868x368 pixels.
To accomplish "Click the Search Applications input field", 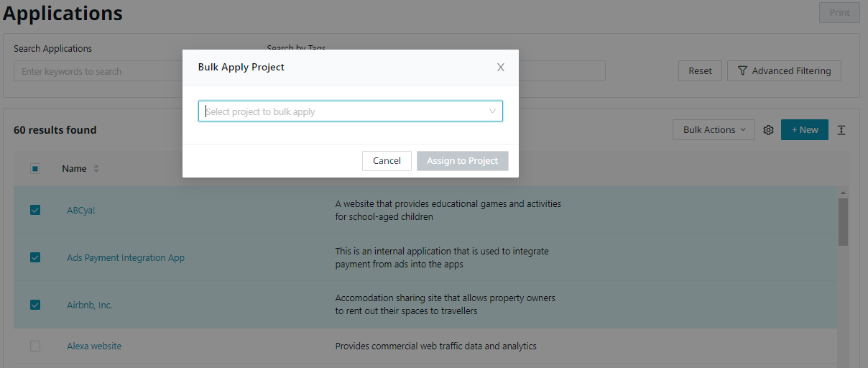I will click(x=93, y=71).
